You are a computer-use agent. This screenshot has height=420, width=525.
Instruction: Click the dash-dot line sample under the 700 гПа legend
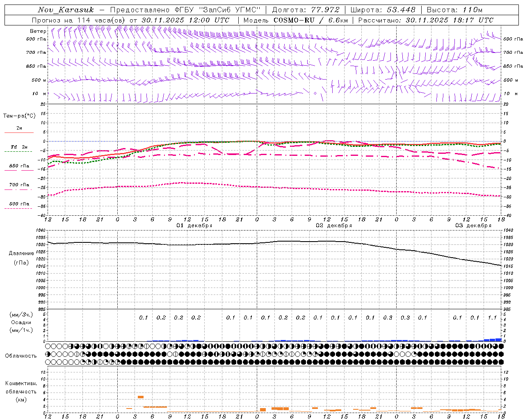(x=18, y=189)
